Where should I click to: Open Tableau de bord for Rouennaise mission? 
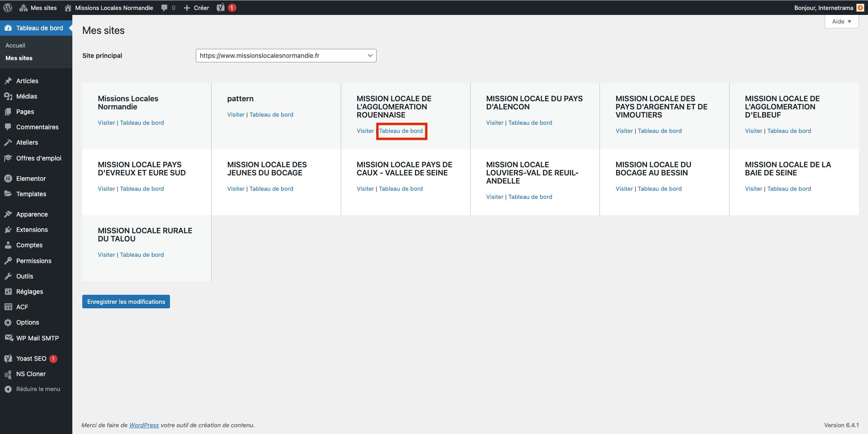pyautogui.click(x=401, y=131)
